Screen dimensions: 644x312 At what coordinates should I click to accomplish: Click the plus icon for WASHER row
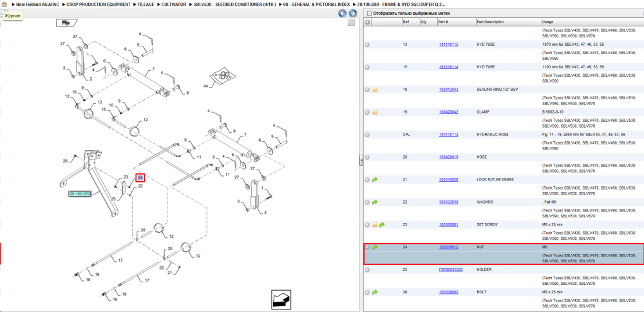[367, 202]
